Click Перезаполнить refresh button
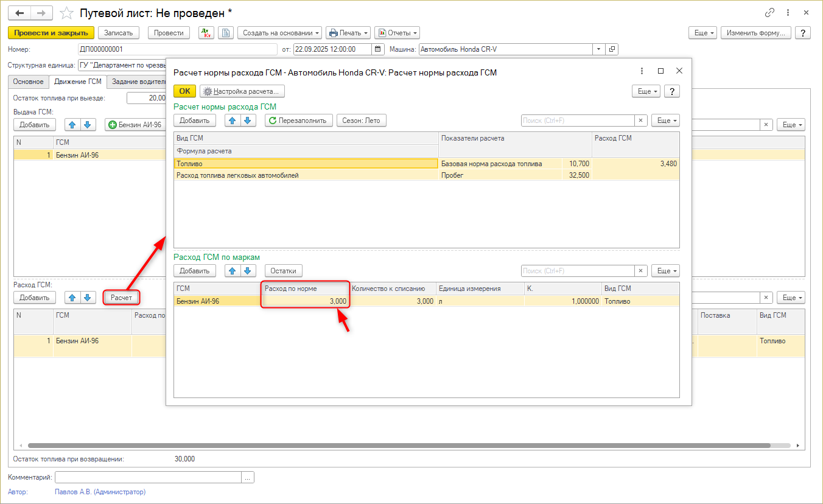 (299, 121)
